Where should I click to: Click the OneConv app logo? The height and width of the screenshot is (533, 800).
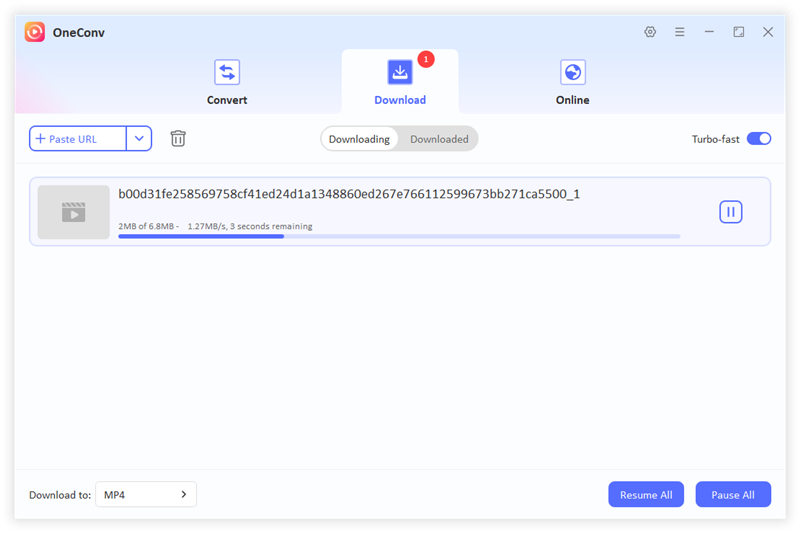35,32
